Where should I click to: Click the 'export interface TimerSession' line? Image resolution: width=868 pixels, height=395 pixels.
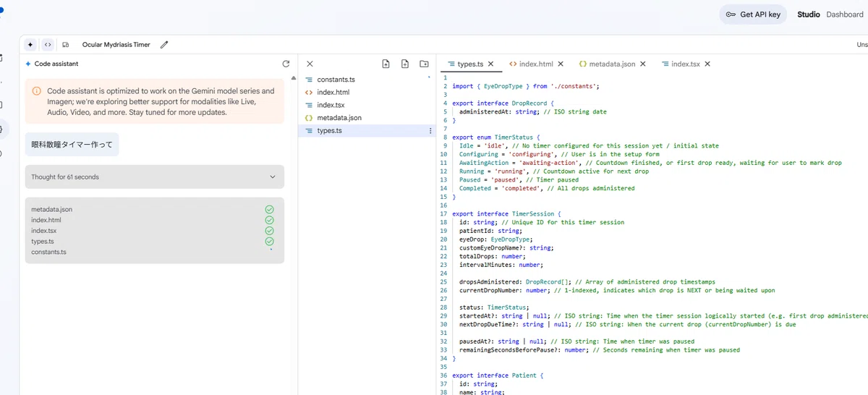point(506,214)
